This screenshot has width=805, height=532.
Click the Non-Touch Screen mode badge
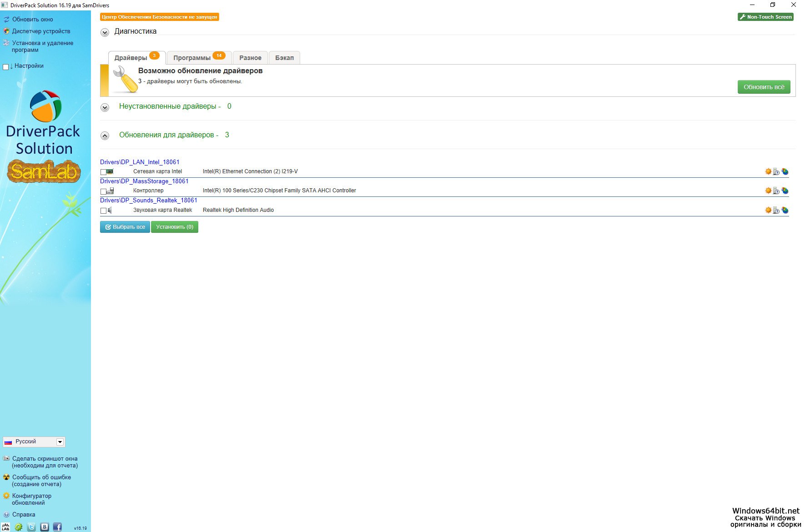click(765, 17)
